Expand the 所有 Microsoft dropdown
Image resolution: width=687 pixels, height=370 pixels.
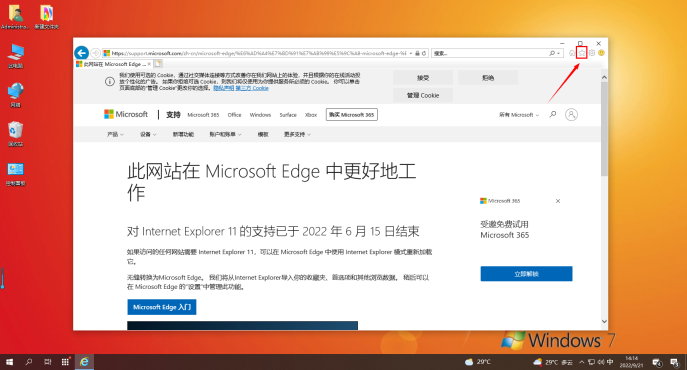click(519, 115)
